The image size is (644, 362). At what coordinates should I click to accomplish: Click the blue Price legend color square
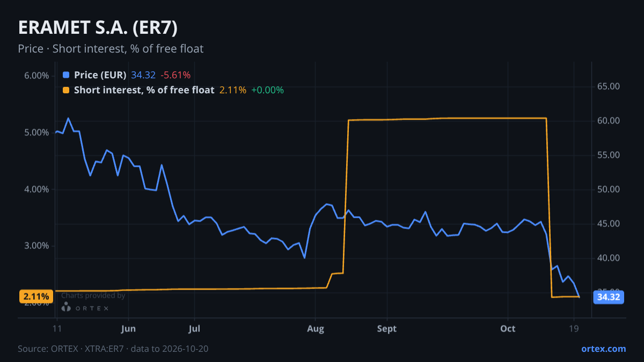click(x=66, y=75)
